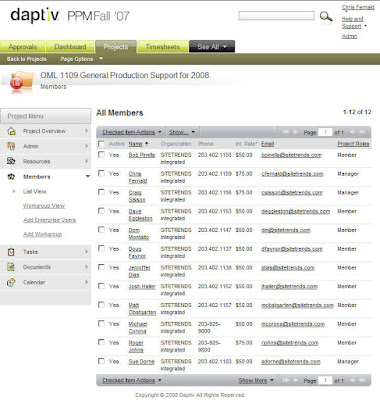Image resolution: width=380 pixels, height=400 pixels.
Task: Select List View under Members
Action: click(x=35, y=191)
